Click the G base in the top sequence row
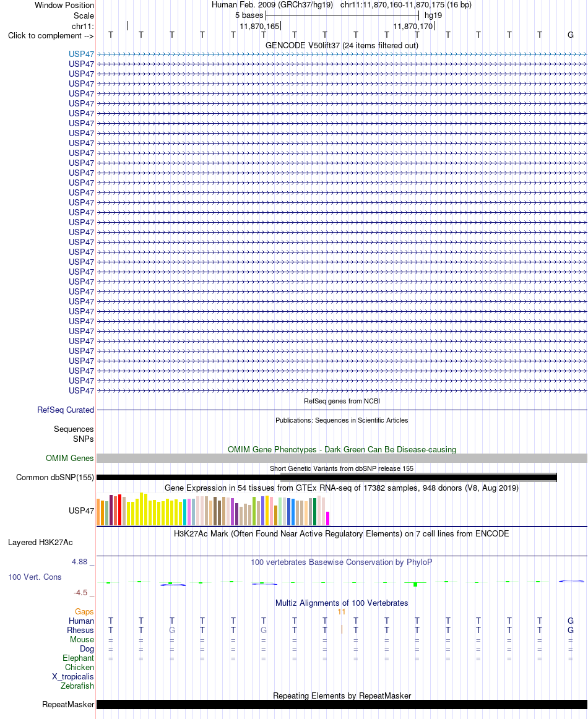The height and width of the screenshot is (719, 588). click(571, 35)
